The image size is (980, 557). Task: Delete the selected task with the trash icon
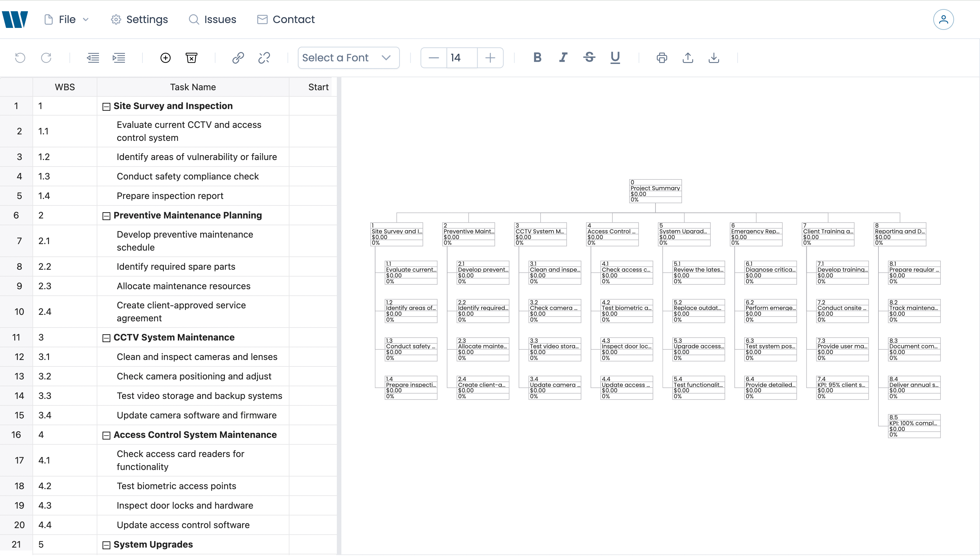(x=191, y=58)
